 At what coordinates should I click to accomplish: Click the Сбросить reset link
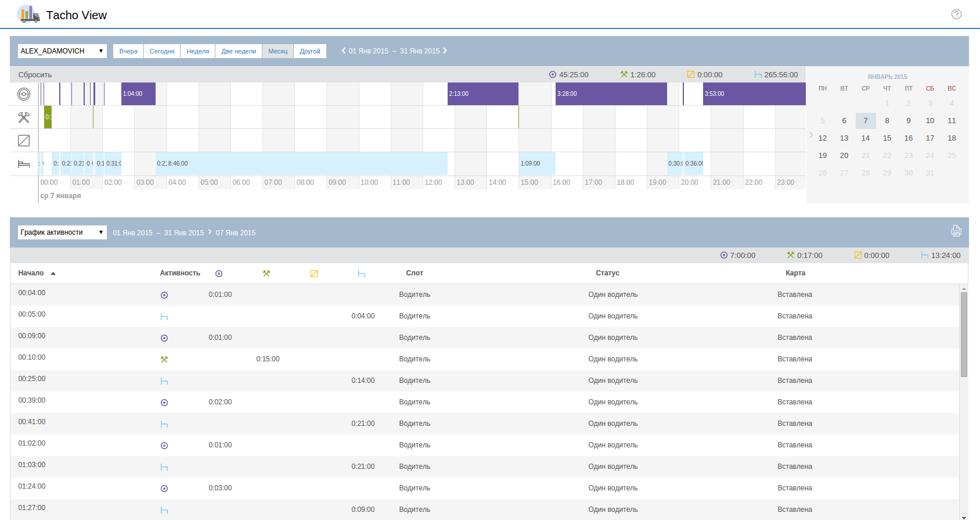tap(35, 75)
